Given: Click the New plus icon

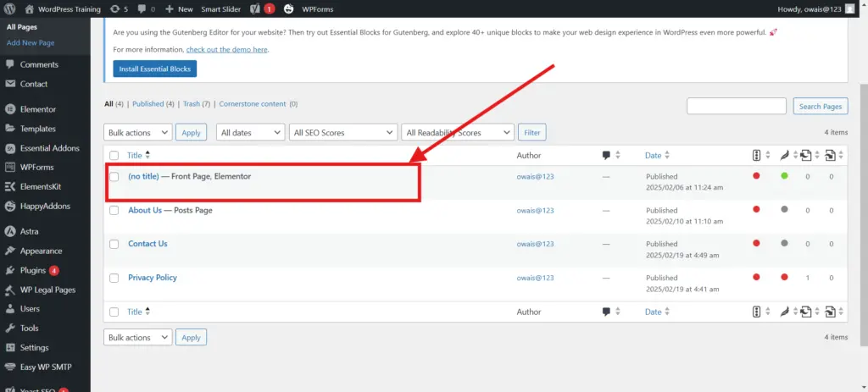Looking at the screenshot, I should [179, 8].
